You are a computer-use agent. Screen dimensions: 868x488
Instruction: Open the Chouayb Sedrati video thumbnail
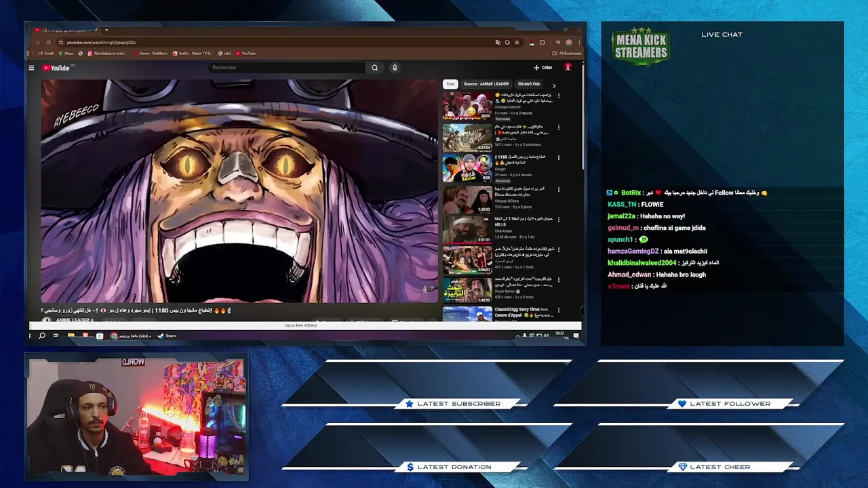click(x=467, y=106)
